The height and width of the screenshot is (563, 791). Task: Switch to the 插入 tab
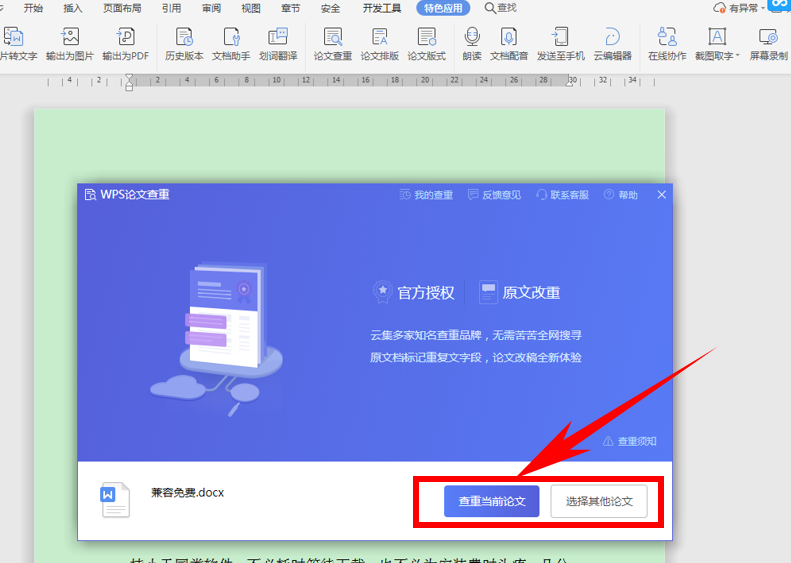73,8
